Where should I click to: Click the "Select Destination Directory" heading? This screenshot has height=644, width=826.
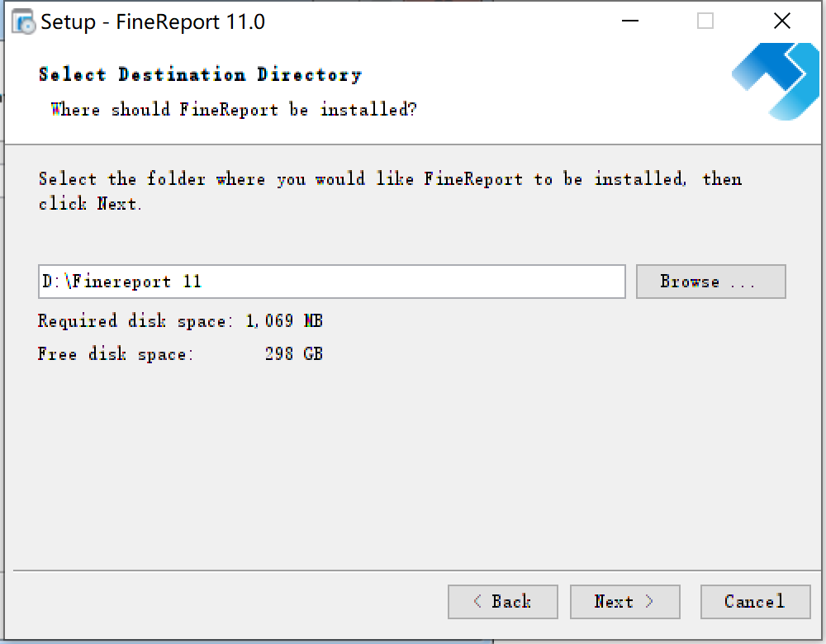[200, 75]
